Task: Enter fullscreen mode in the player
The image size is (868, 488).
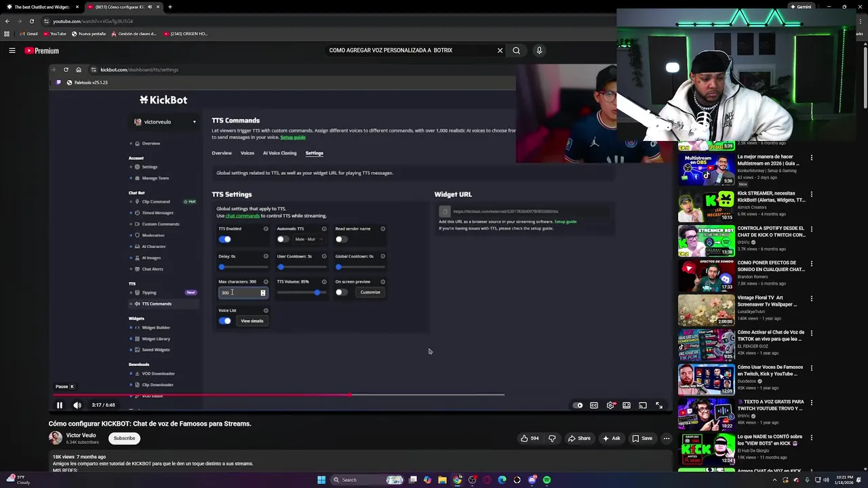Action: click(x=659, y=405)
